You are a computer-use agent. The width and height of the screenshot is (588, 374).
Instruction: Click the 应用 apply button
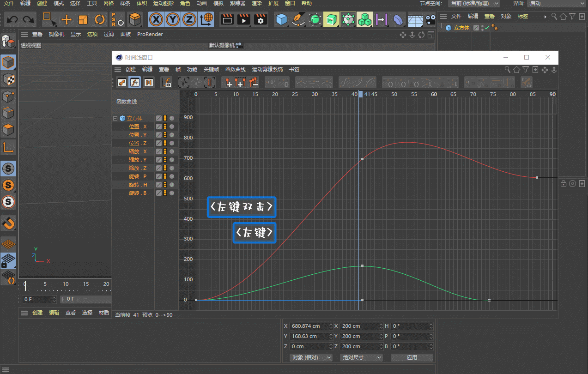coord(412,357)
